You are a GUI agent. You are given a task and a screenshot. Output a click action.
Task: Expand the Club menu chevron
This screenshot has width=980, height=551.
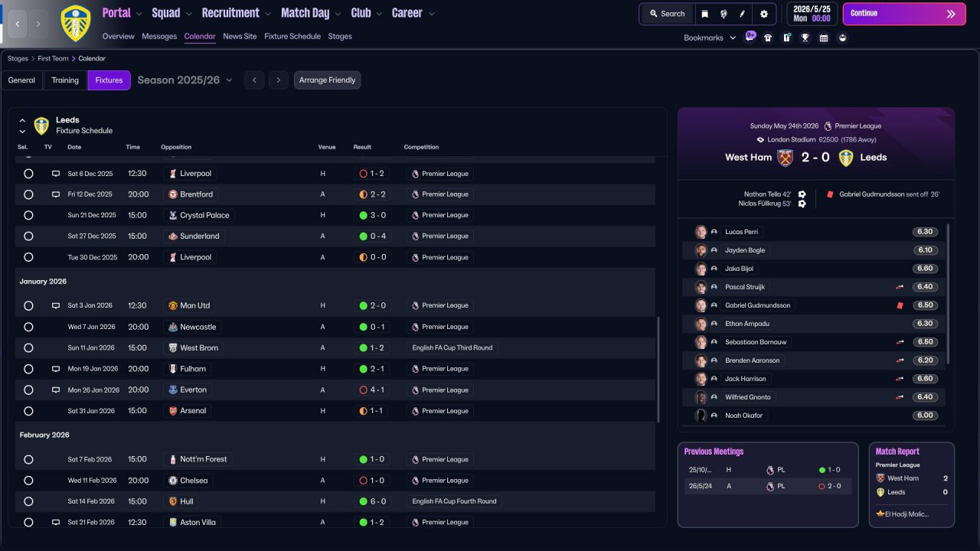(x=379, y=14)
